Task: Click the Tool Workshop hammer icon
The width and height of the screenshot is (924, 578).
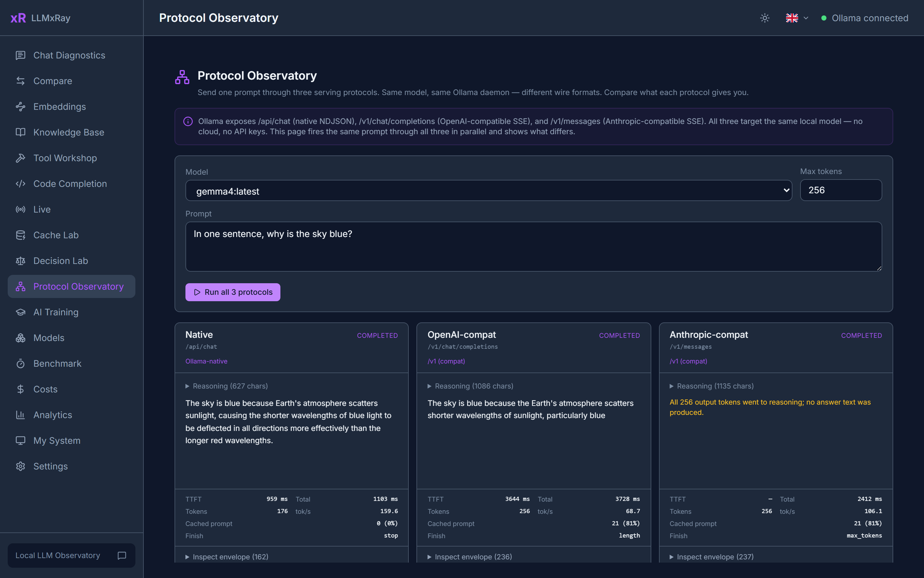Action: [21, 158]
